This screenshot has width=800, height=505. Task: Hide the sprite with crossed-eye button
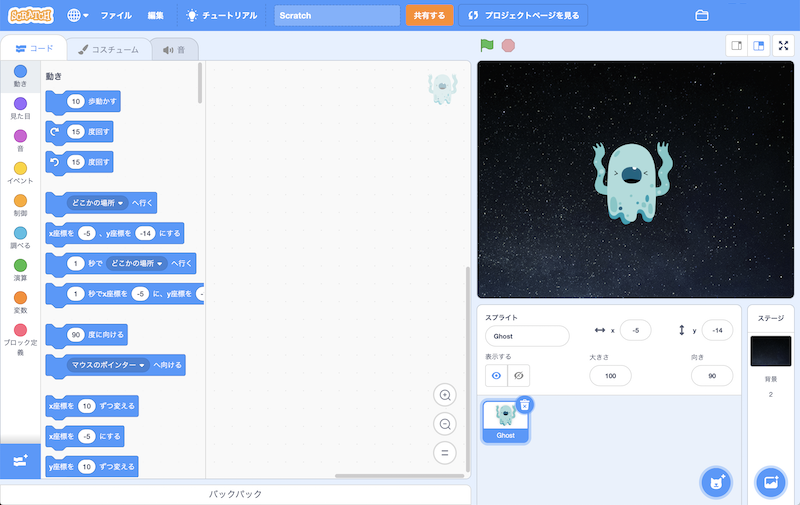pos(519,376)
